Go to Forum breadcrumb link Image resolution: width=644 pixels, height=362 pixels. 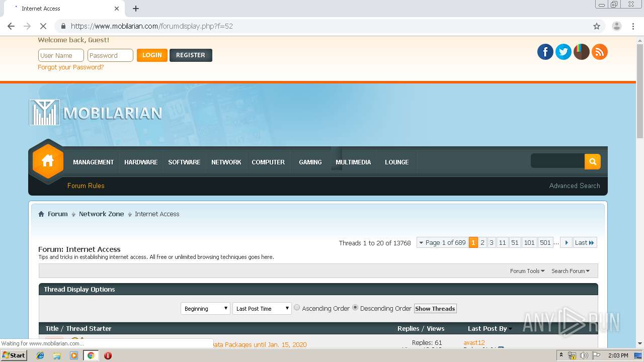57,214
